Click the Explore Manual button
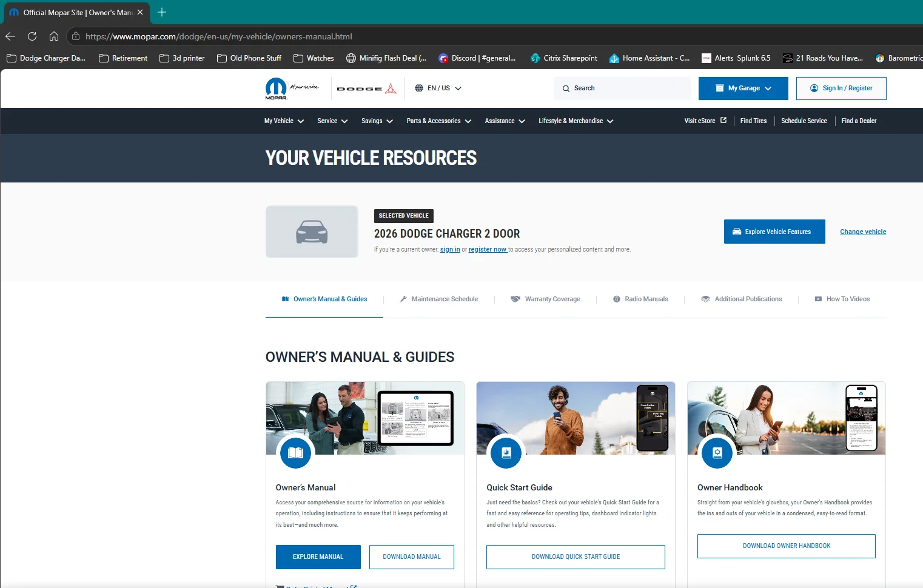 click(318, 557)
